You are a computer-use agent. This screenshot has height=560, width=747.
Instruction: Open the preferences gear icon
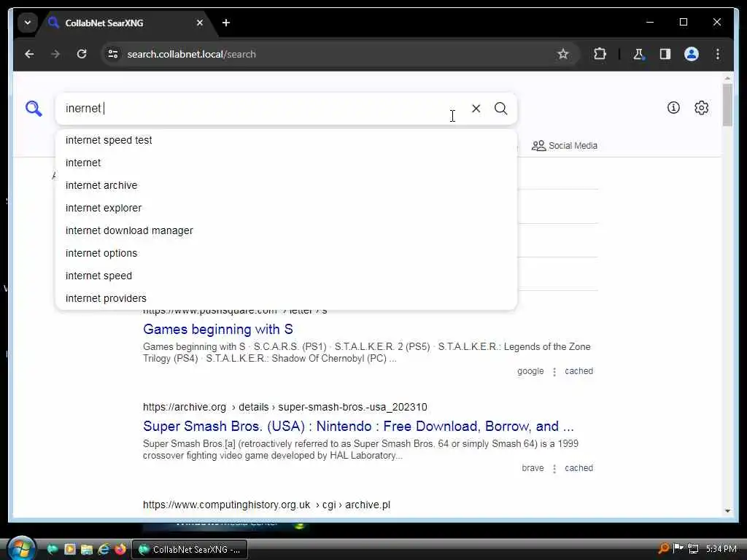click(x=701, y=108)
